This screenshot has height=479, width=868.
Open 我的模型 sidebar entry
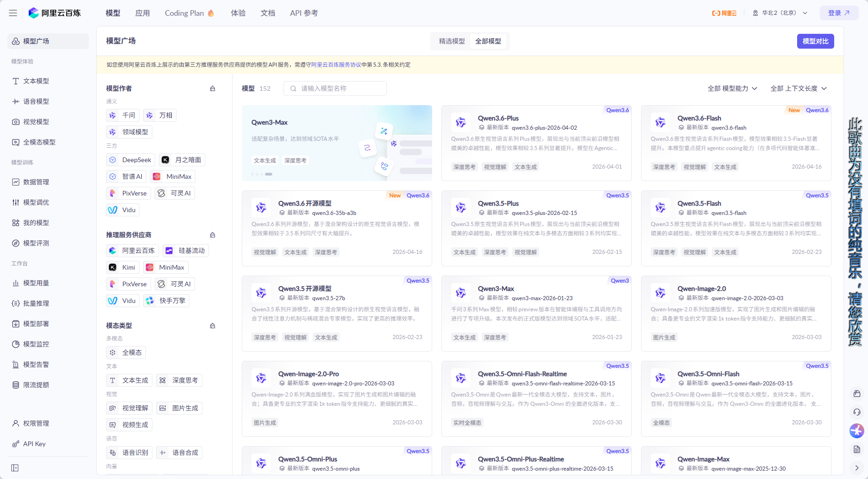pos(48,223)
